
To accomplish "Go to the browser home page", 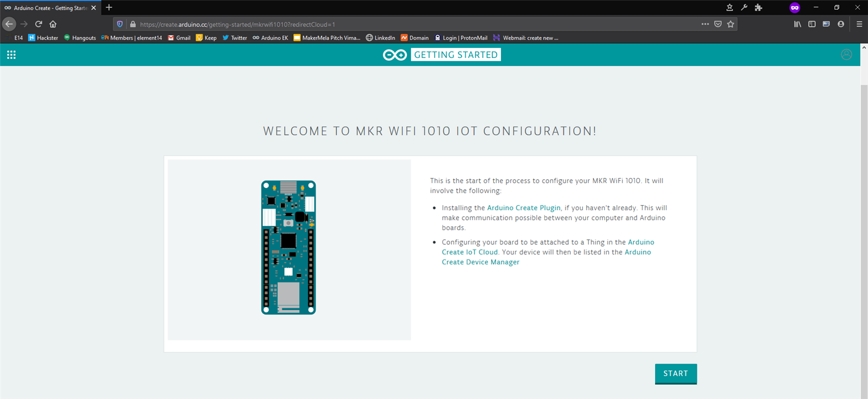I will [53, 24].
